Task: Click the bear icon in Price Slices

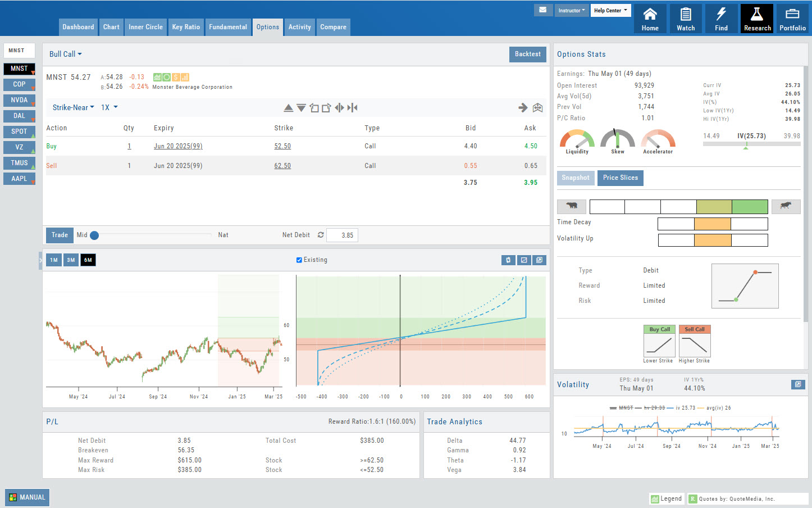Action: (572, 206)
